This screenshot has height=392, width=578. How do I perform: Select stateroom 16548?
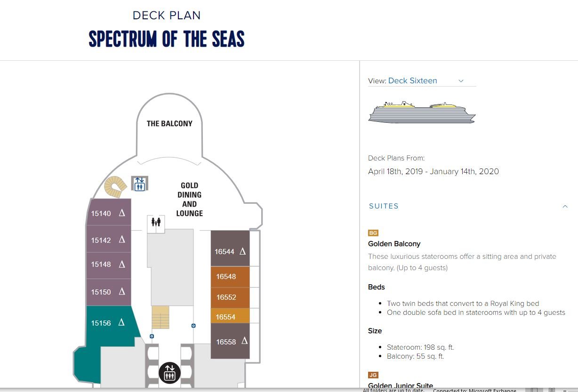[x=230, y=277]
